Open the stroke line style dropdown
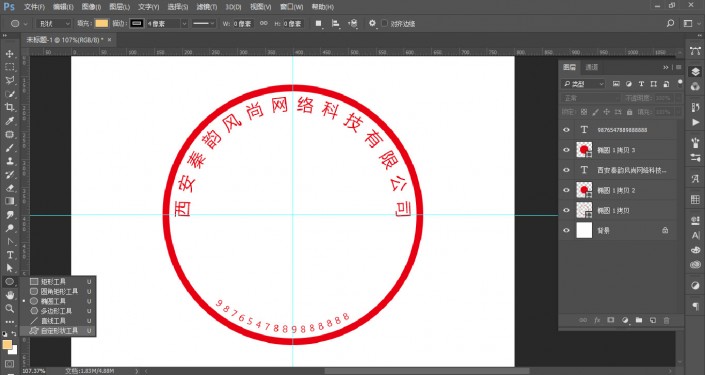705x375 pixels. click(204, 23)
